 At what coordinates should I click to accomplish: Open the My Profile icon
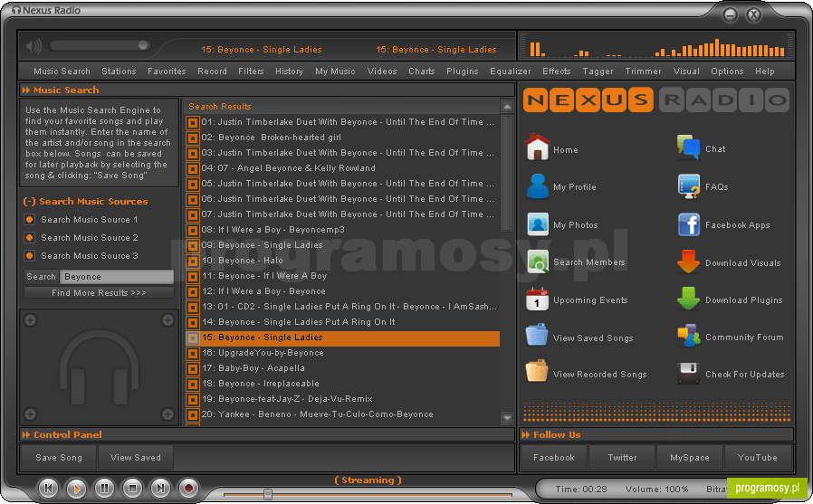(x=537, y=186)
